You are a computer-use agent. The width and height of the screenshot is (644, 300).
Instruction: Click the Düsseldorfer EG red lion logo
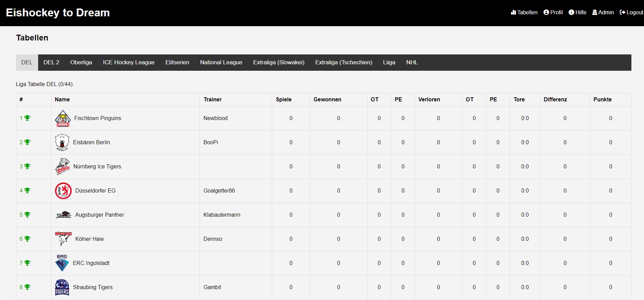click(x=63, y=191)
